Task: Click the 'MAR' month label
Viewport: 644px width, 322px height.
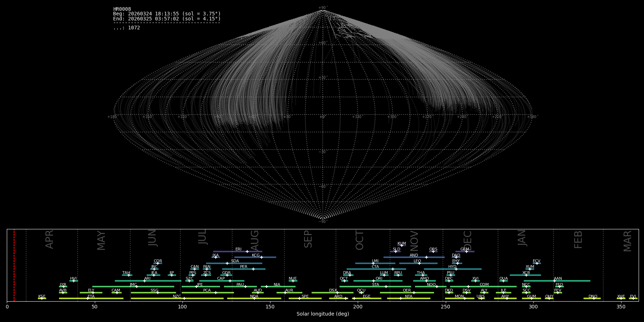Action: (x=628, y=241)
